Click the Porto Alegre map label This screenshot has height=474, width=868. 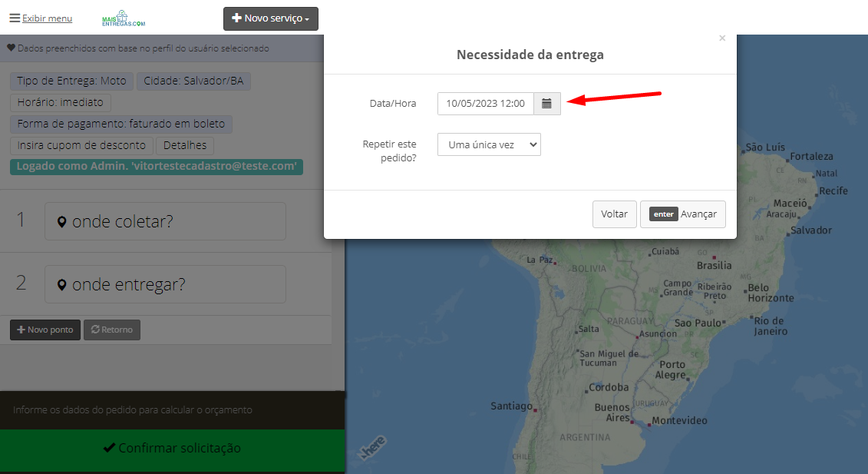coord(672,370)
